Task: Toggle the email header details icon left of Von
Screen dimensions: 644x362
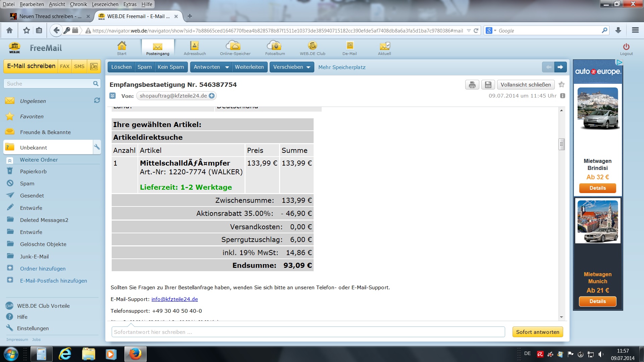Action: pyautogui.click(x=113, y=96)
